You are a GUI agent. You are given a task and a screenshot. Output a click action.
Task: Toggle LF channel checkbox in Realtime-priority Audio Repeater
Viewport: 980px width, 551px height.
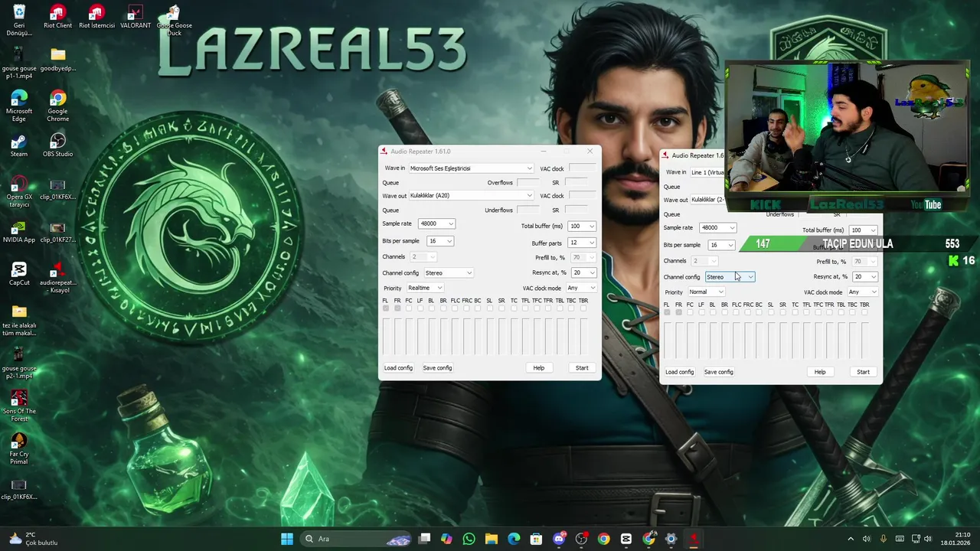(x=420, y=308)
